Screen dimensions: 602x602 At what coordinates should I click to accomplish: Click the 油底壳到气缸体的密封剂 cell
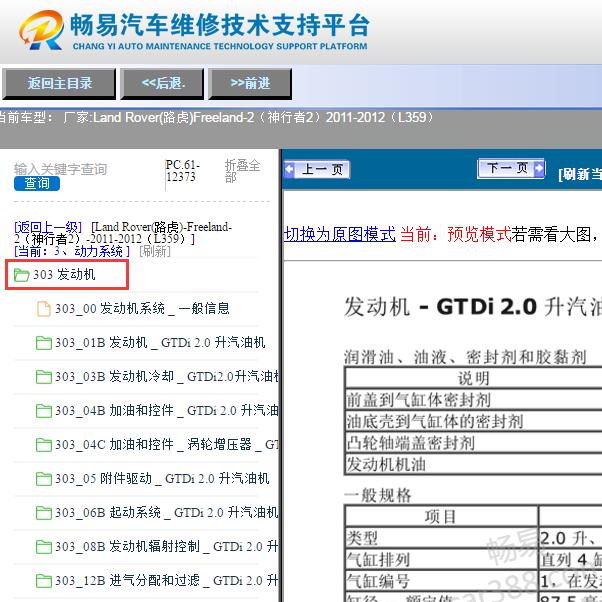tap(474, 422)
